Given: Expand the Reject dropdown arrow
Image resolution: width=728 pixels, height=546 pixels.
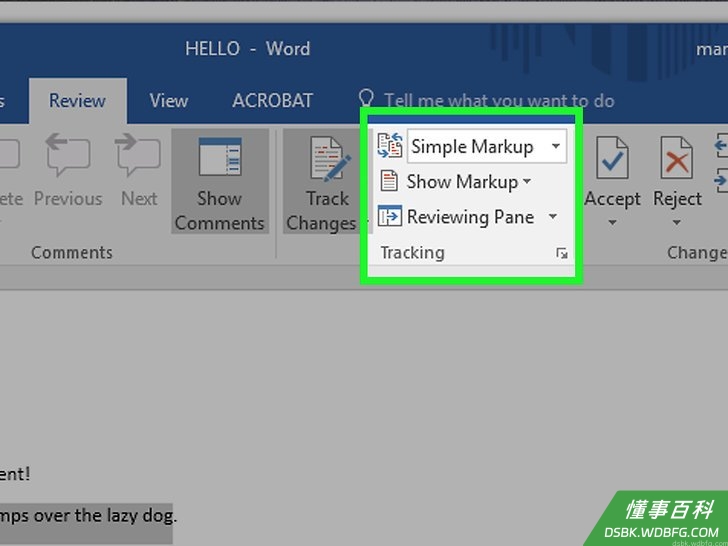Looking at the screenshot, I should tap(676, 222).
